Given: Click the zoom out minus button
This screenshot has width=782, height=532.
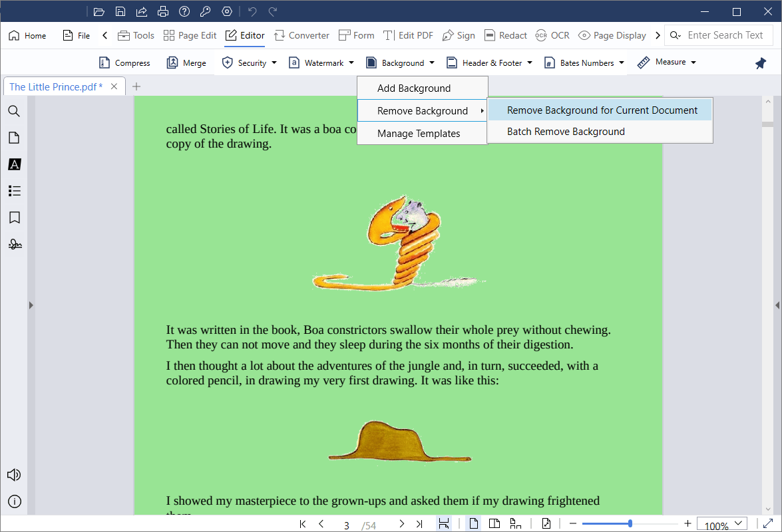Looking at the screenshot, I should click(572, 523).
